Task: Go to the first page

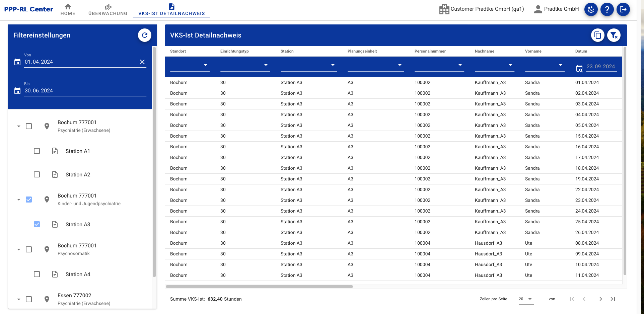Action: click(x=572, y=299)
